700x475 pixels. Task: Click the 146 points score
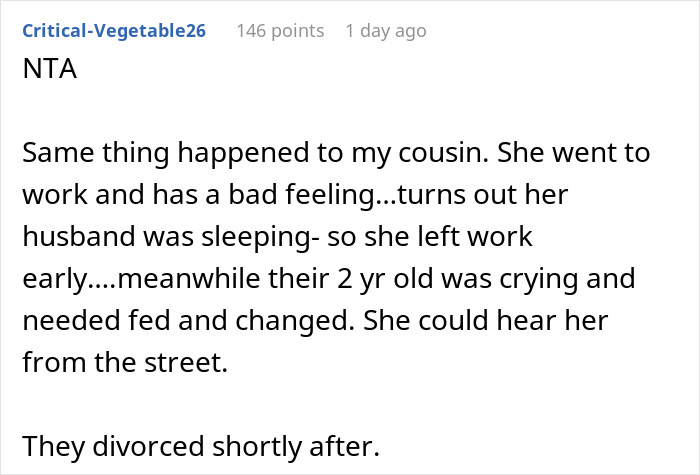280,31
